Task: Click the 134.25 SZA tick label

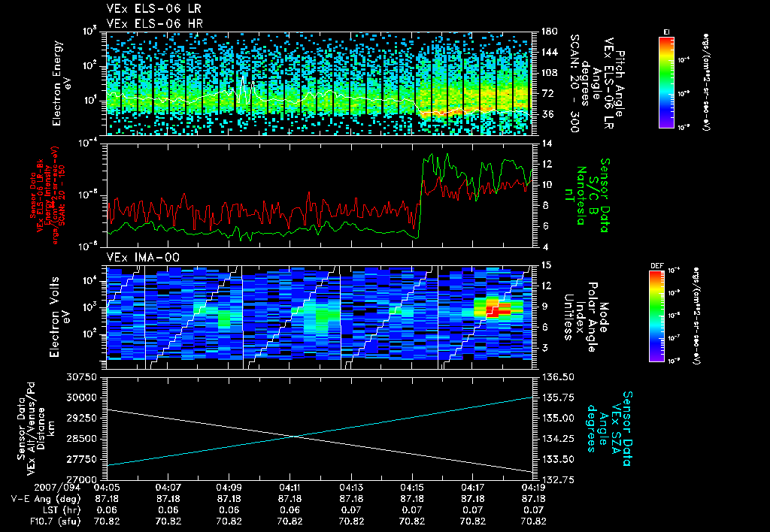Action: tap(558, 439)
